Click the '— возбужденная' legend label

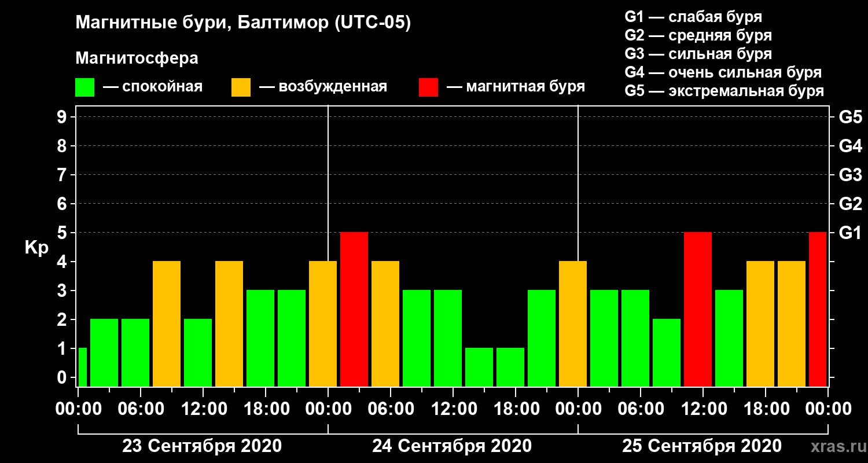tap(323, 87)
